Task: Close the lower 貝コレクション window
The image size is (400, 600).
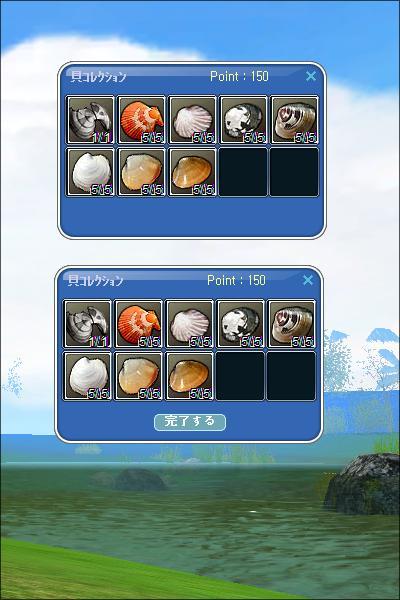Action: pyautogui.click(x=308, y=280)
